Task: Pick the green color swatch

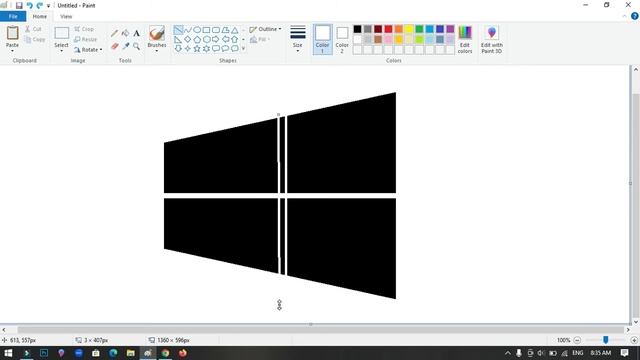Action: tap(419, 29)
